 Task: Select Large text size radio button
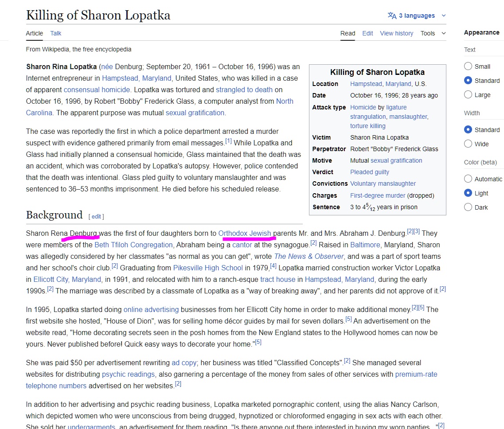click(x=468, y=94)
